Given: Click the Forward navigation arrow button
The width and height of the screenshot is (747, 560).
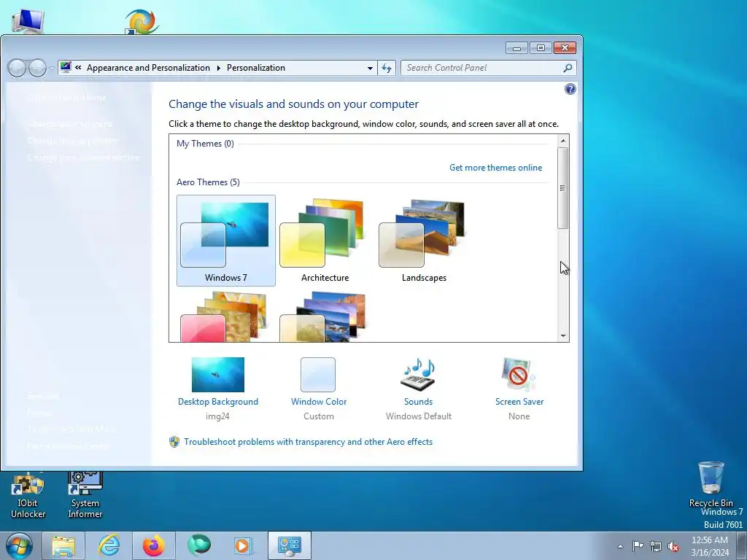Looking at the screenshot, I should pos(38,68).
